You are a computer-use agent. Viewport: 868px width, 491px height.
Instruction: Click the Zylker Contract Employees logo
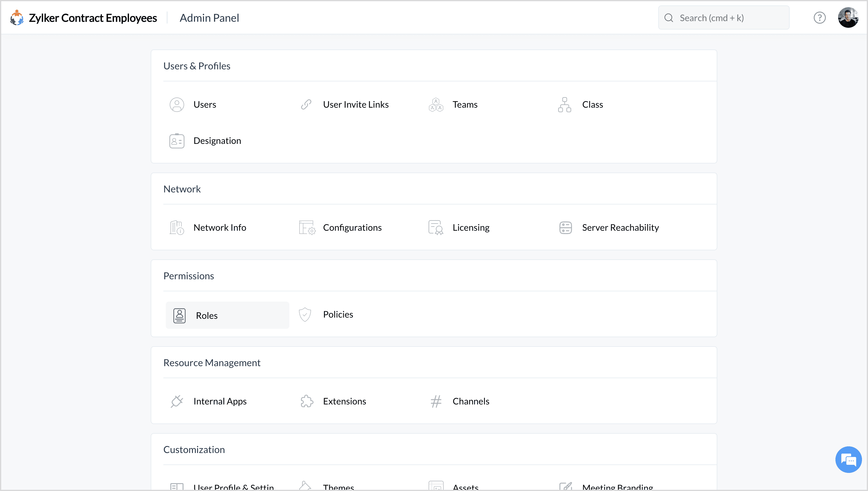tap(17, 18)
